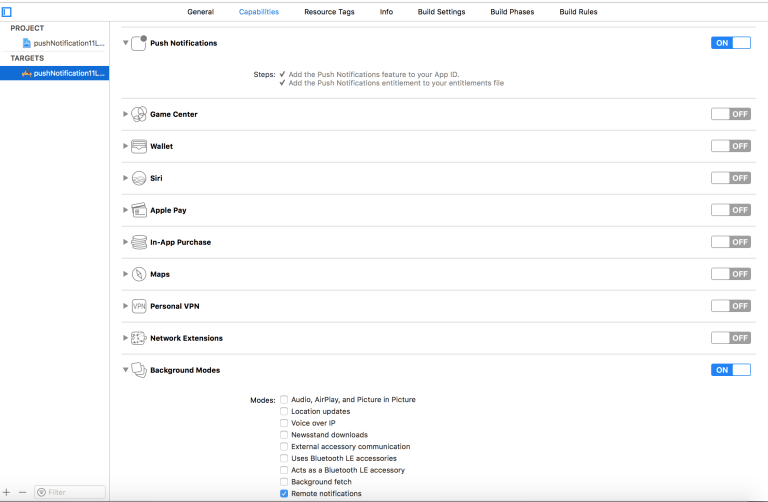
Task: Click the add target plus button
Action: click(x=7, y=492)
